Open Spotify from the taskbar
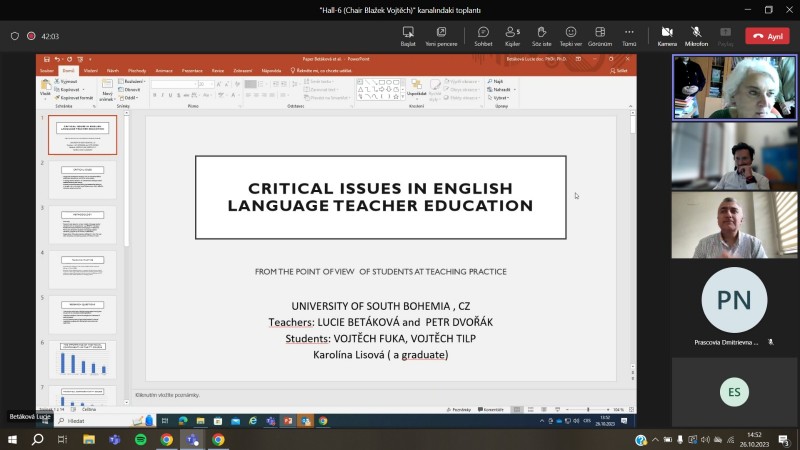The image size is (800, 450). [x=139, y=440]
